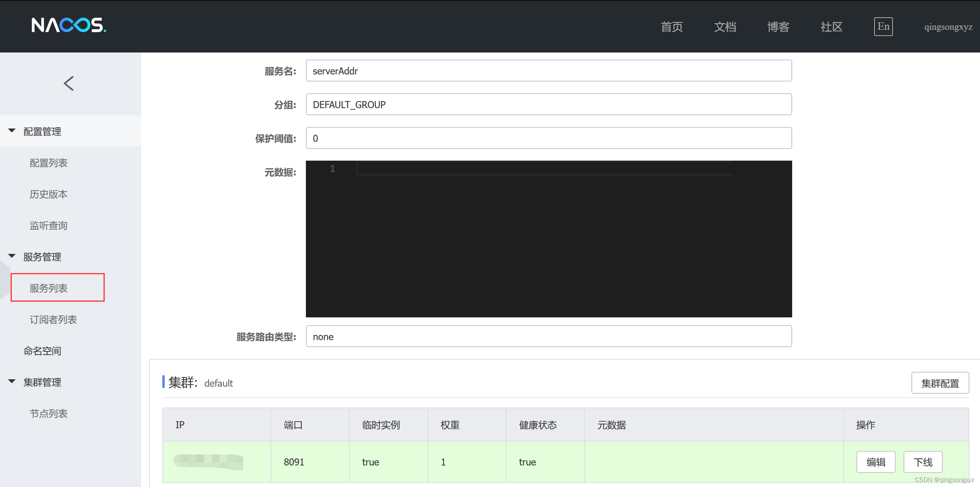
Task: Open the 首页 navigation link
Action: pos(672,27)
